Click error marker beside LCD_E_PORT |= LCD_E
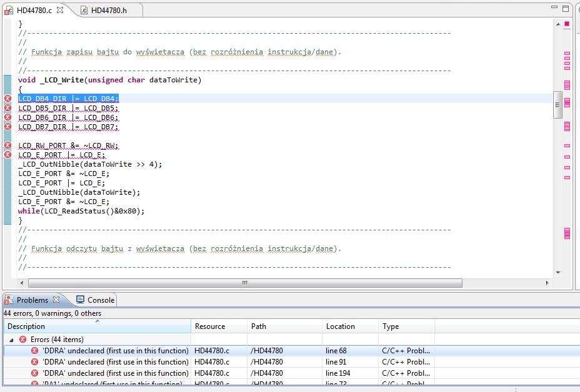This screenshot has height=392, width=580. click(7, 154)
